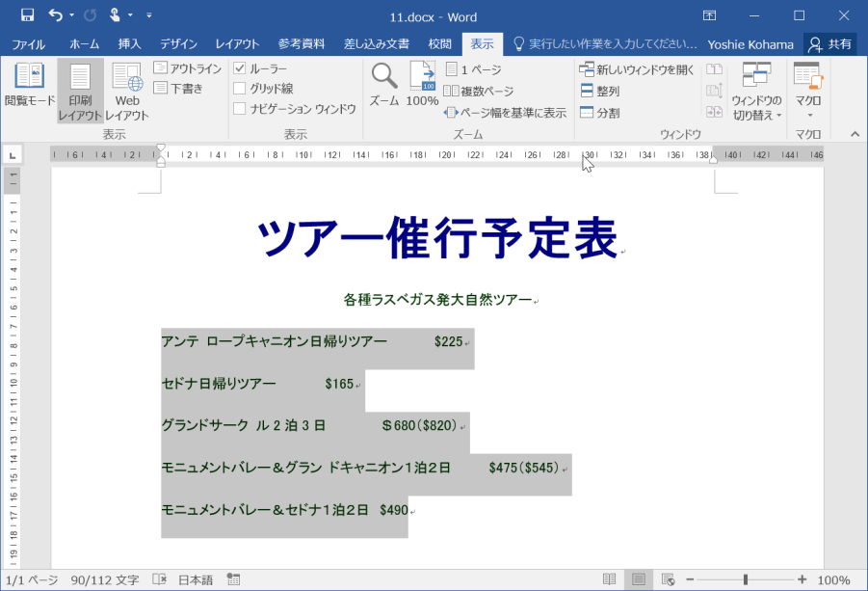The width and height of the screenshot is (868, 591).
Task: Open the ズーム dialog magnifier icon
Action: point(384,84)
